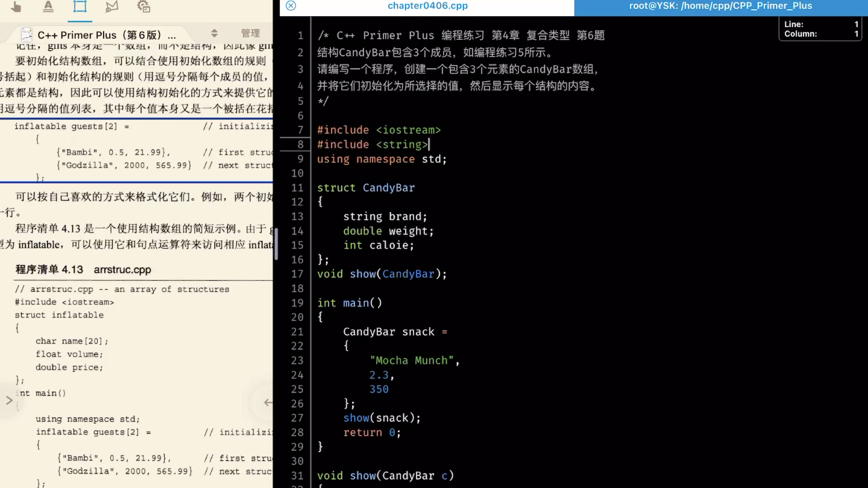Image resolution: width=868 pixels, height=488 pixels.
Task: Click 'int main()' on line 19
Action: click(350, 303)
